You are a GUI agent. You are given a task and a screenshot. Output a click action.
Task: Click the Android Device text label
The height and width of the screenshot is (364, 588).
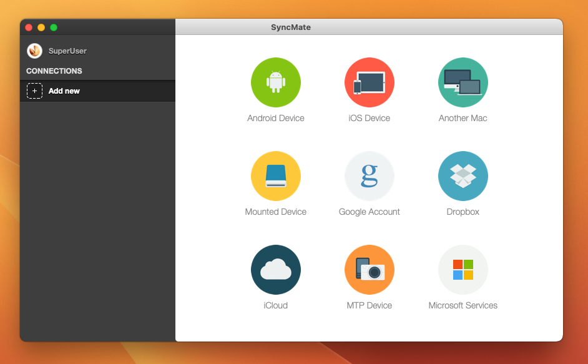(x=275, y=119)
